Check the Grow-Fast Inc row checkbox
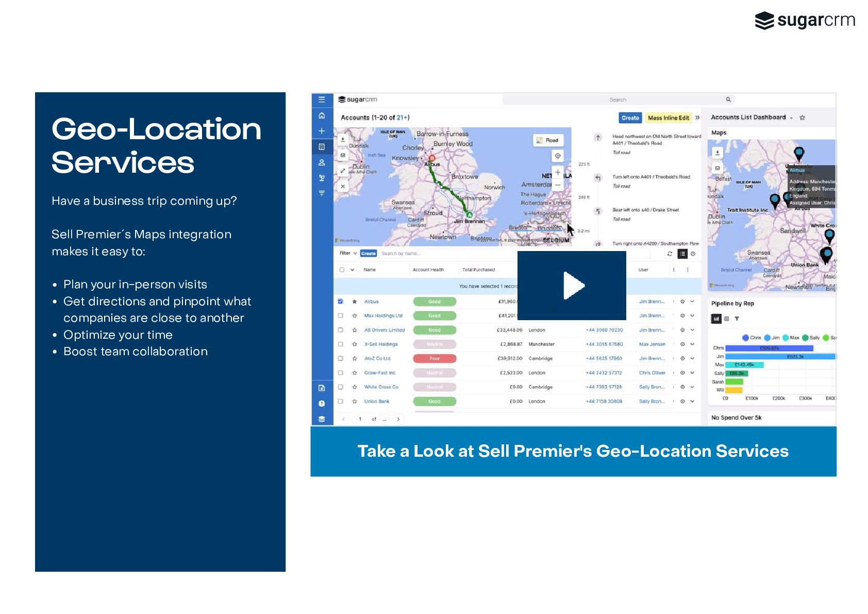 (340, 372)
